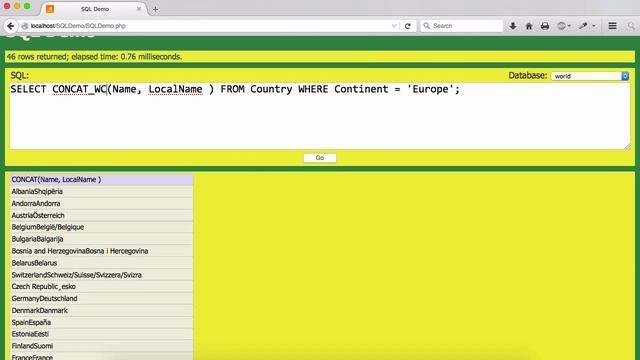The height and width of the screenshot is (360, 640).
Task: Click the site identity icon in address bar
Action: pyautogui.click(x=25, y=26)
